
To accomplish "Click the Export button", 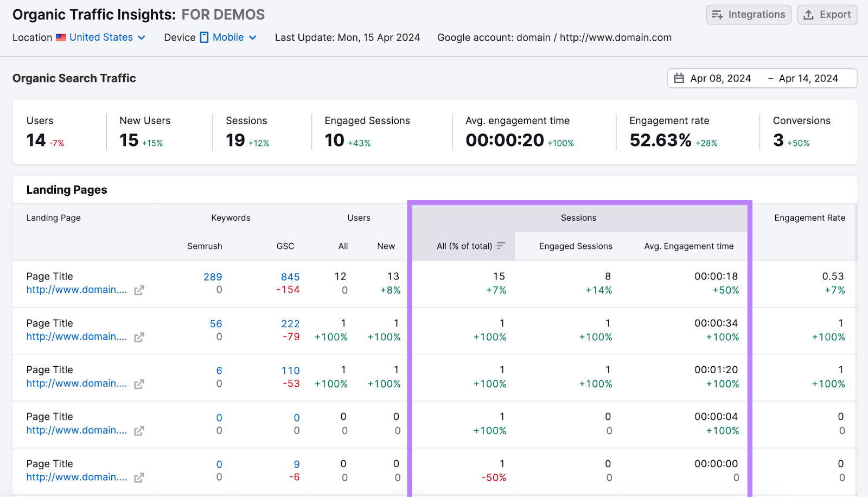I will 827,15.
